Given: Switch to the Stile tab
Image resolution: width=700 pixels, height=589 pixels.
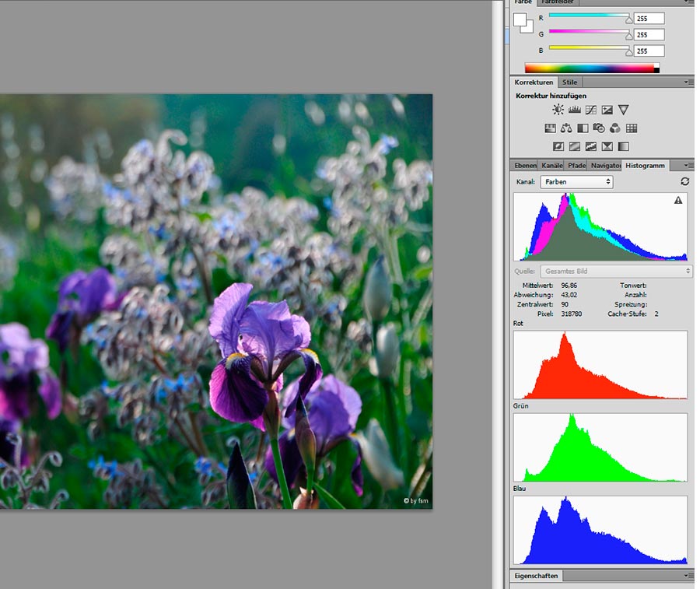Looking at the screenshot, I should 569,82.
